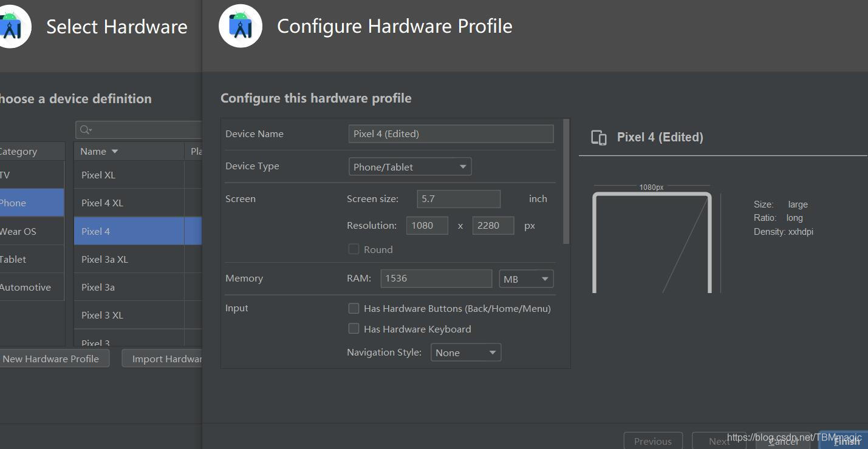868x449 pixels.
Task: Click the device icon next to Pixel 4 (Edited) preview title
Action: [599, 138]
